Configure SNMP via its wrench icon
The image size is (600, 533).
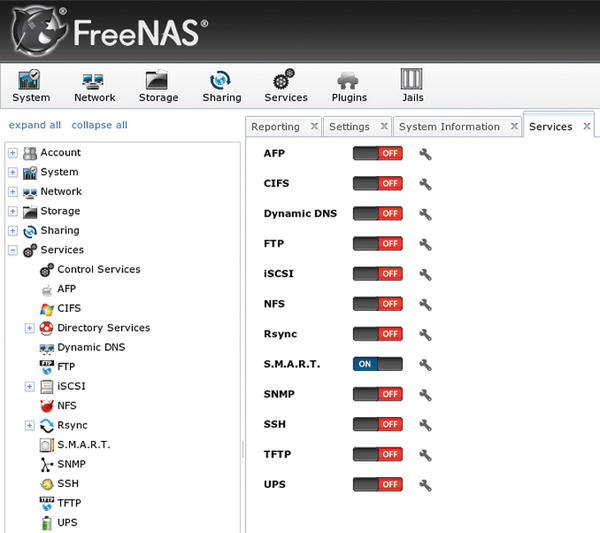pos(425,395)
